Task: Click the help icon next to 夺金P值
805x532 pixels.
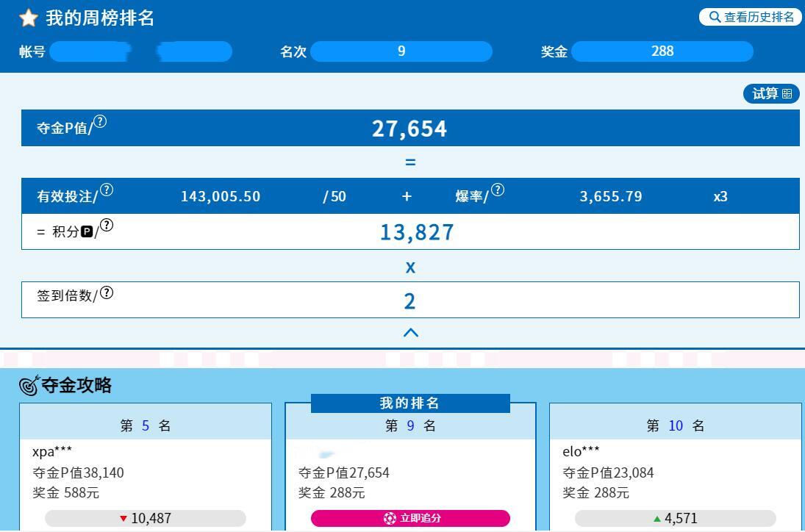Action: [x=101, y=122]
